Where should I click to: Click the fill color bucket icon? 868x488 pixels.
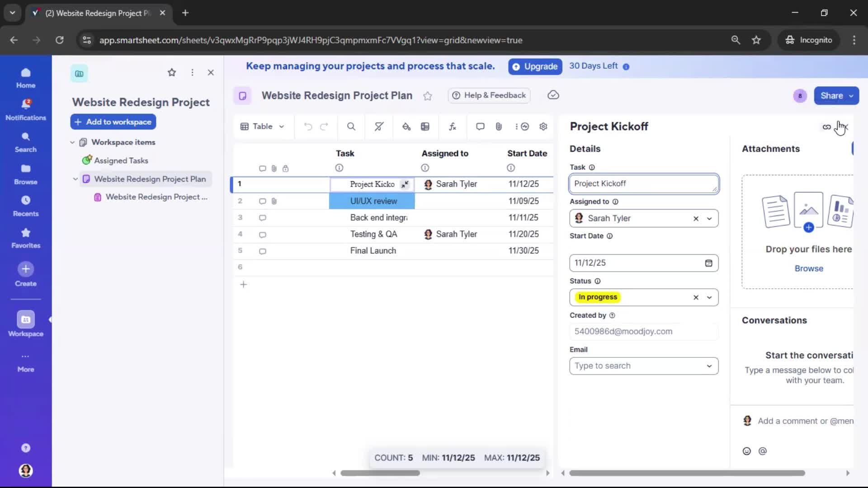point(406,127)
